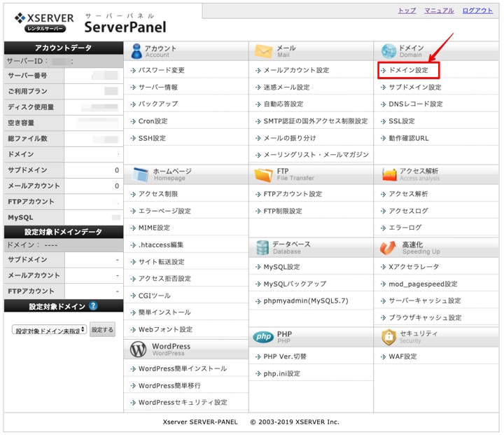This screenshot has width=504, height=435.
Task: Open ブラウザキャッシュ設定
Action: (425, 318)
